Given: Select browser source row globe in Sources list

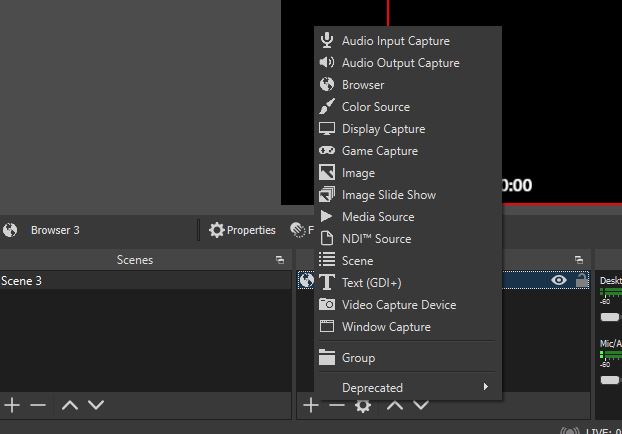Looking at the screenshot, I should (306, 280).
